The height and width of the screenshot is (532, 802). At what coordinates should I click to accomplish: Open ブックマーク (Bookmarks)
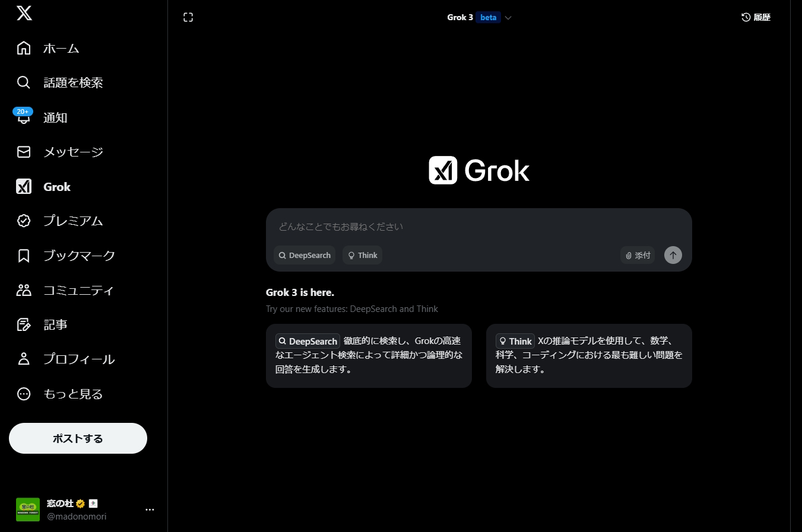coord(80,255)
